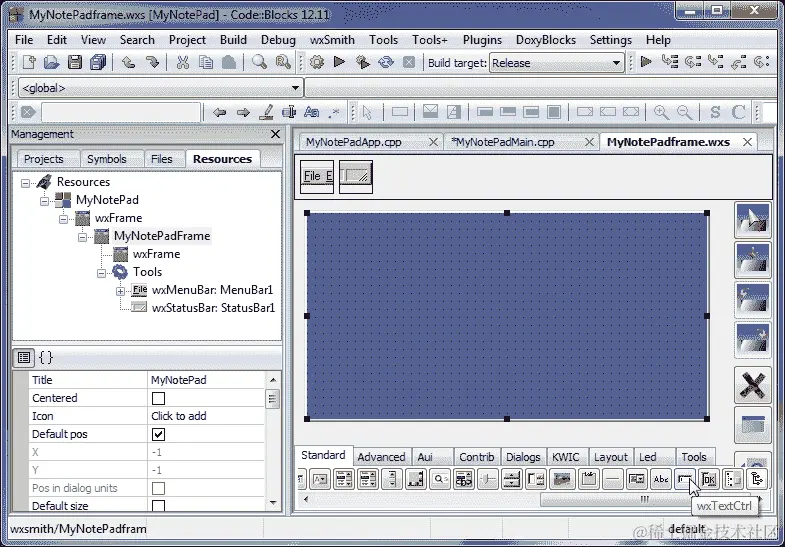The image size is (785, 547).
Task: Click the property grid scroll down arrow
Action: click(273, 502)
